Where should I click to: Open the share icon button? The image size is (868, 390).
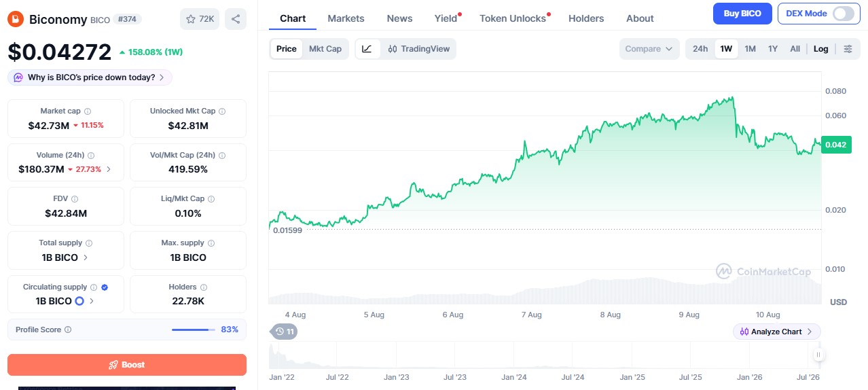tap(236, 19)
